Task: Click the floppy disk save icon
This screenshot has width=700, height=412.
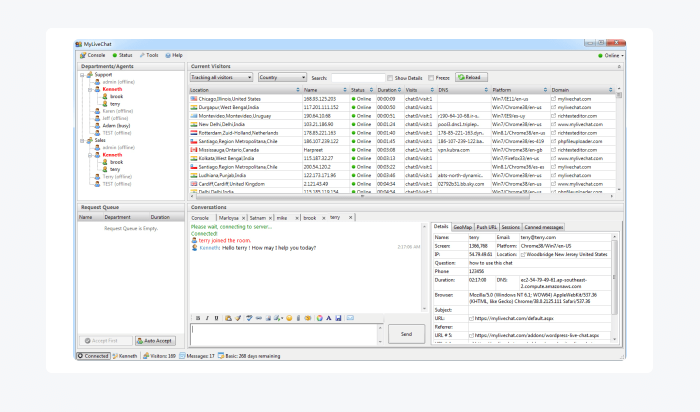Action: (x=338, y=318)
